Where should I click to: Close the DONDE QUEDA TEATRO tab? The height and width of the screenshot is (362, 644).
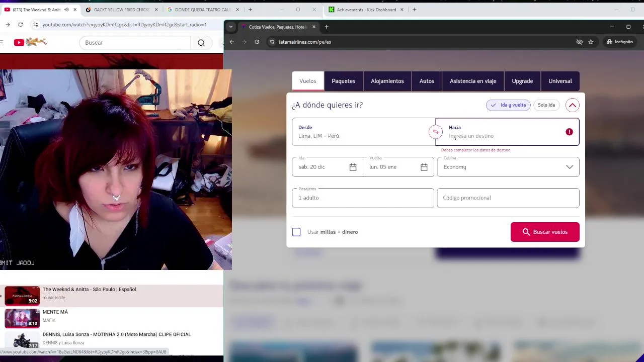pos(237,10)
